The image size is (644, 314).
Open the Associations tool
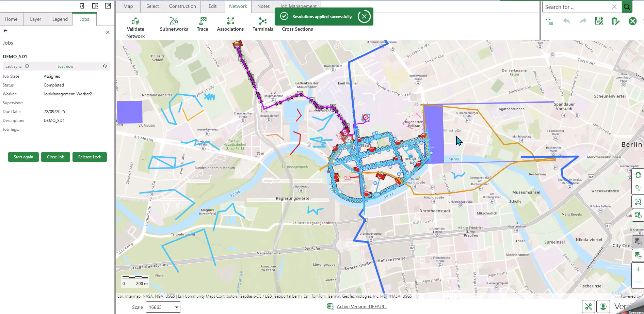click(230, 25)
